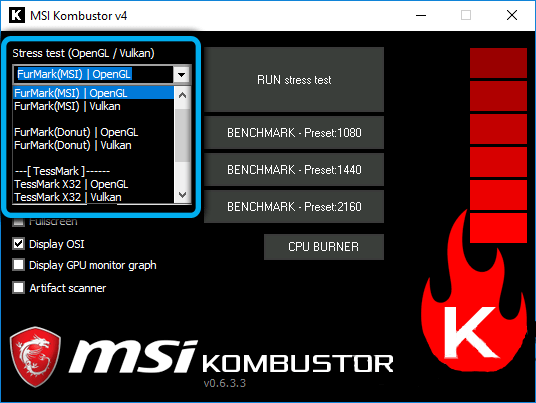Select FurMark(Donut) | Vulkan option

[x=93, y=145]
